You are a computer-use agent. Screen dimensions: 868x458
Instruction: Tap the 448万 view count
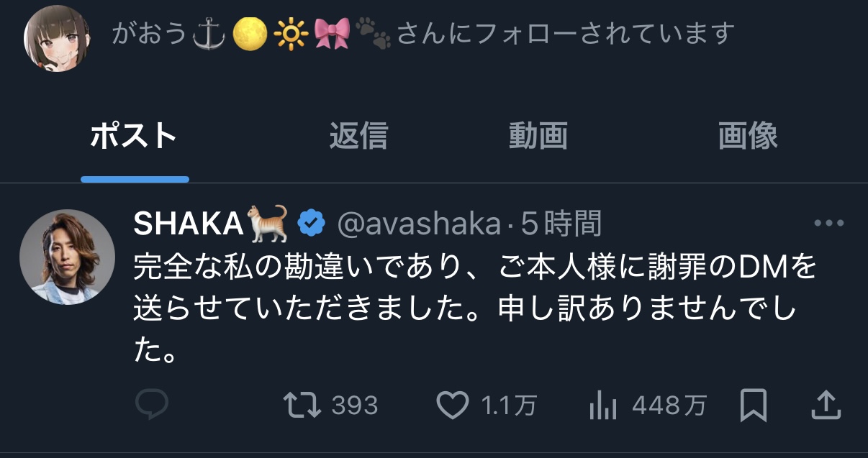[669, 406]
